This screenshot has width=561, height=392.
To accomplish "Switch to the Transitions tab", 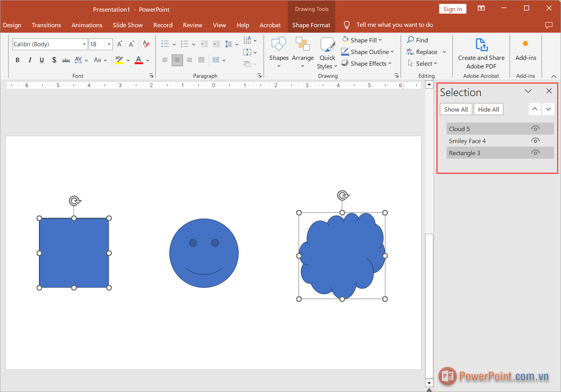I will click(46, 25).
